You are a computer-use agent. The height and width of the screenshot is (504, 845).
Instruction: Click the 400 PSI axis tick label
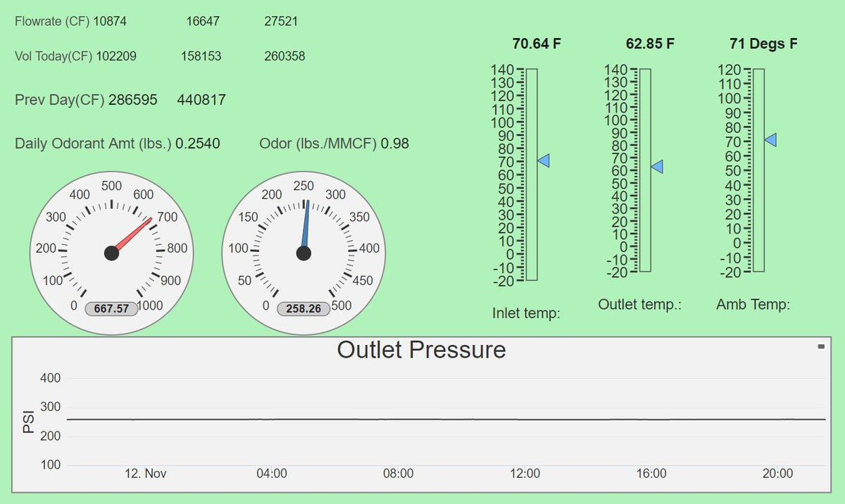(x=50, y=379)
